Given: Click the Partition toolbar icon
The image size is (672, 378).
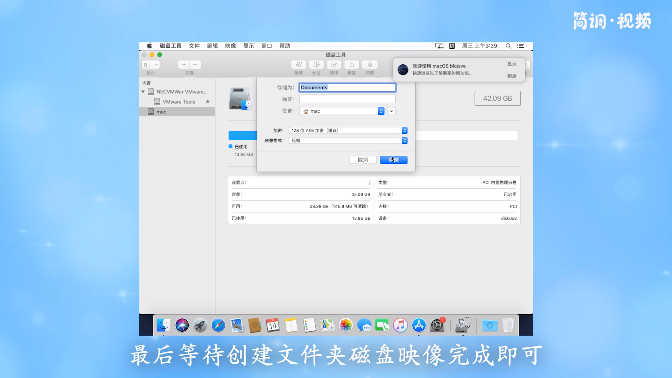Looking at the screenshot, I should (316, 65).
